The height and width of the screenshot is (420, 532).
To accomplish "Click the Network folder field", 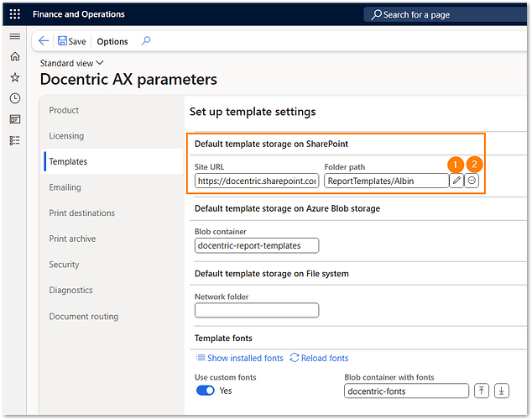I will click(x=257, y=310).
